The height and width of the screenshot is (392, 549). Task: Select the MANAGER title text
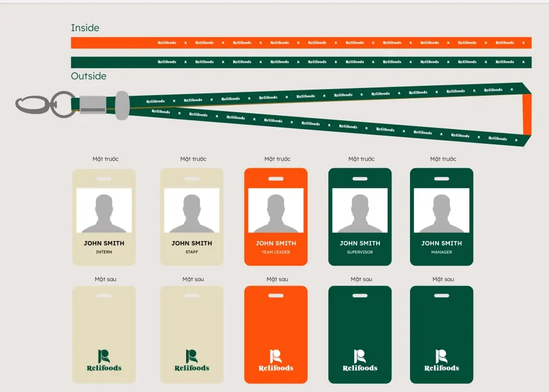pyautogui.click(x=442, y=252)
